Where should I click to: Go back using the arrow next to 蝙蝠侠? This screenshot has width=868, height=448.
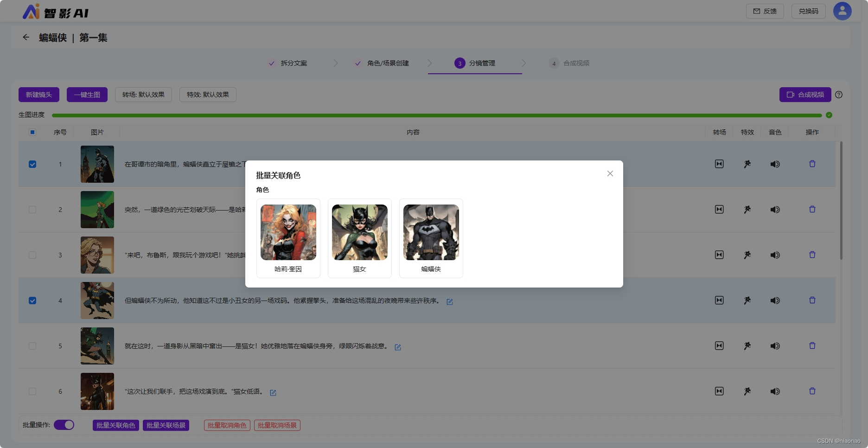(x=26, y=37)
